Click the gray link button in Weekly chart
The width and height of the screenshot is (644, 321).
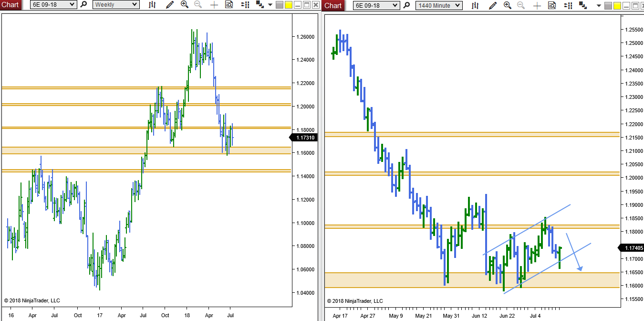coord(280,5)
